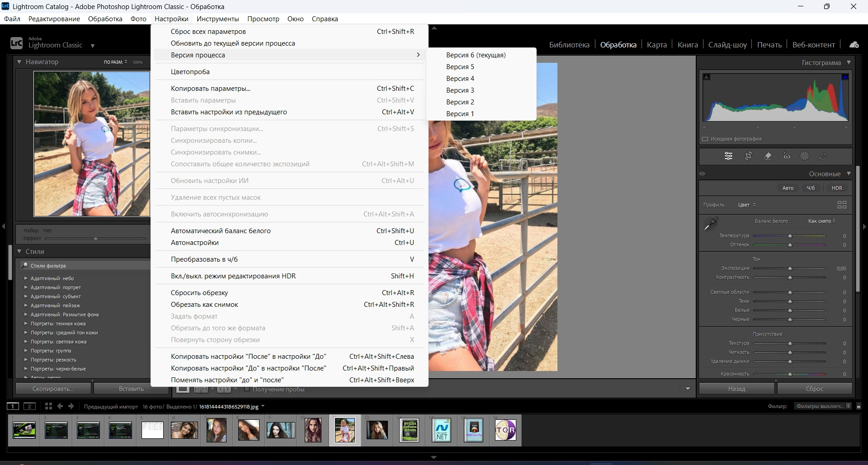868x465 pixels.
Task: Click the 'Стили фильтра' search field
Action: tap(86, 266)
